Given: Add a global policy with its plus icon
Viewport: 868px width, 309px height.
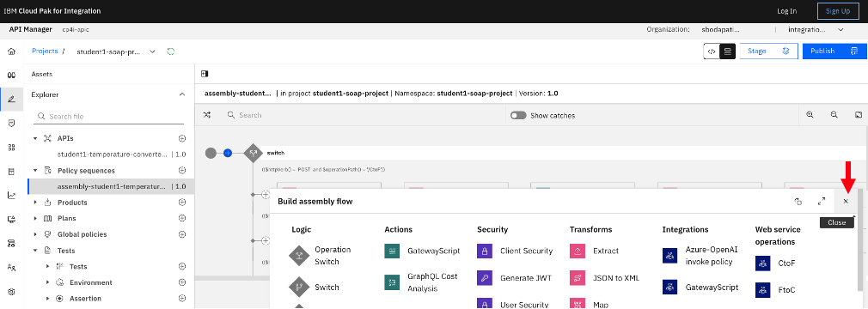Looking at the screenshot, I should click(x=181, y=234).
